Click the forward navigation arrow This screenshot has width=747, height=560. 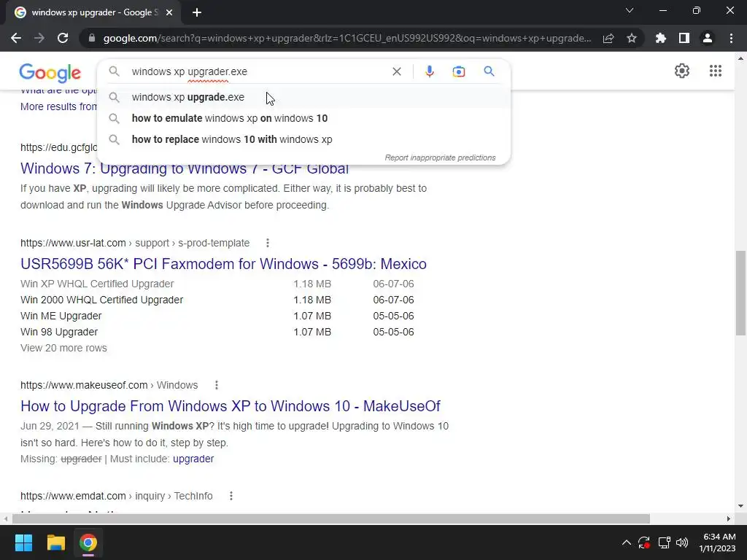pyautogui.click(x=39, y=38)
